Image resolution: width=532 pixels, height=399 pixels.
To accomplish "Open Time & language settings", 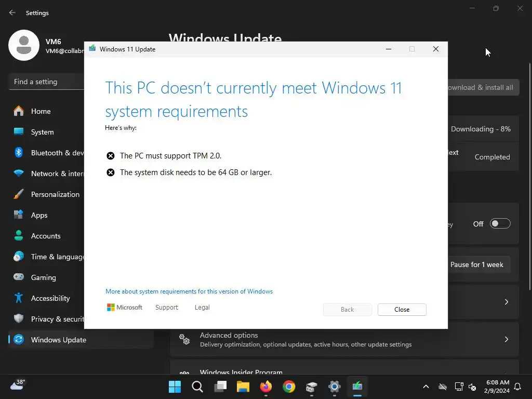I will 46,257.
